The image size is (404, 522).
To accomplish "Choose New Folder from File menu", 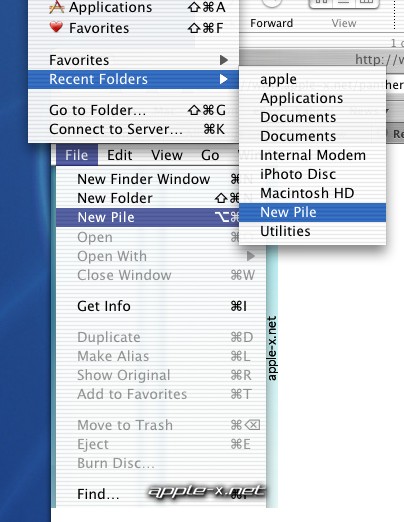I will [x=148, y=198].
